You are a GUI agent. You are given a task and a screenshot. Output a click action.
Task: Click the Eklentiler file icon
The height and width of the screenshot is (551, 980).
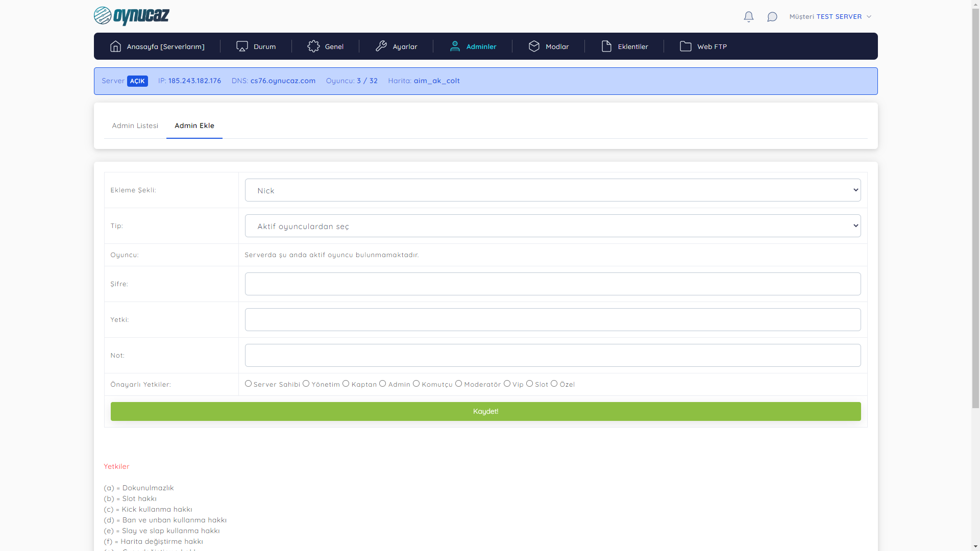[606, 46]
